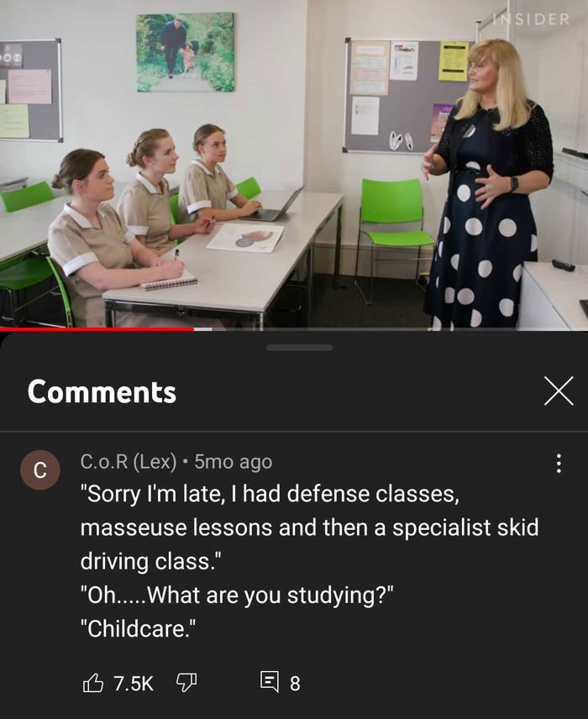
Task: Dislike the comment with thumbs down
Action: (x=186, y=683)
